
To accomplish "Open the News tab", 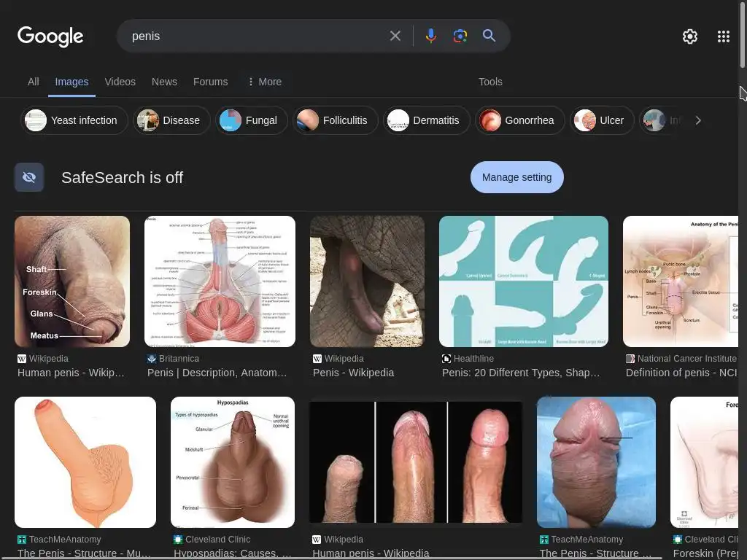I will pos(164,82).
